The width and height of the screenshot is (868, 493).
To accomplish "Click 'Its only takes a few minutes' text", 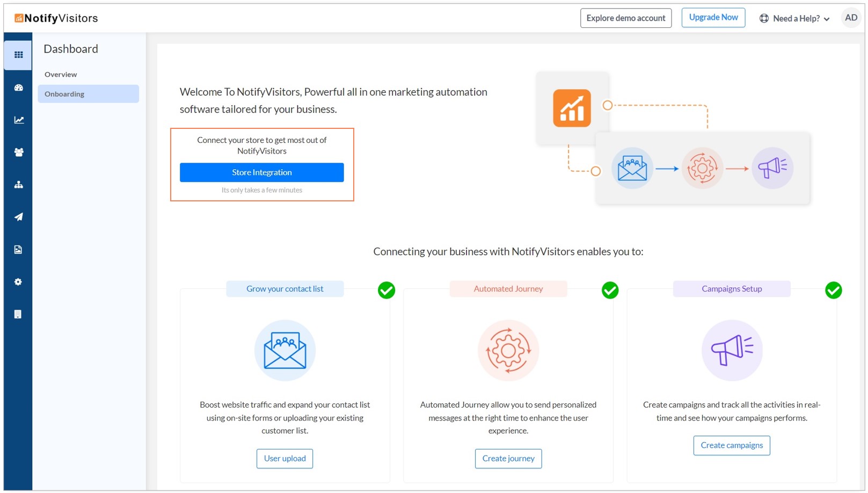I will click(262, 190).
